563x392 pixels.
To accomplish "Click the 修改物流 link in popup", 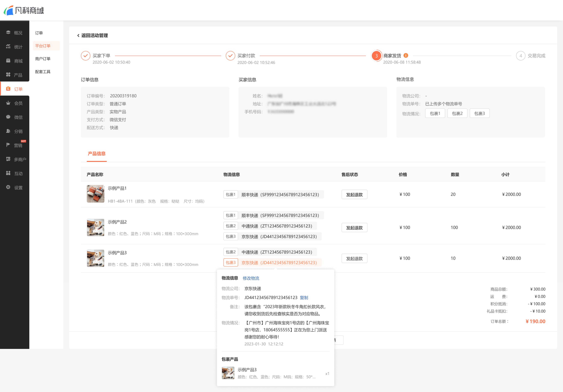I will [251, 278].
